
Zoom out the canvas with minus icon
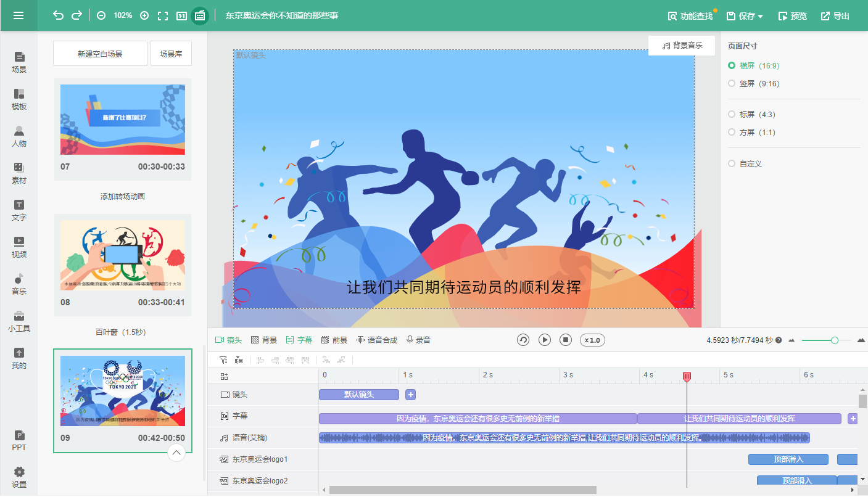click(101, 15)
